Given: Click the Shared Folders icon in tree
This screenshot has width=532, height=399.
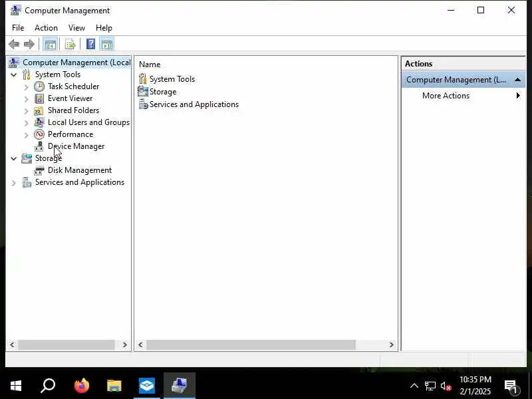Looking at the screenshot, I should [x=39, y=110].
